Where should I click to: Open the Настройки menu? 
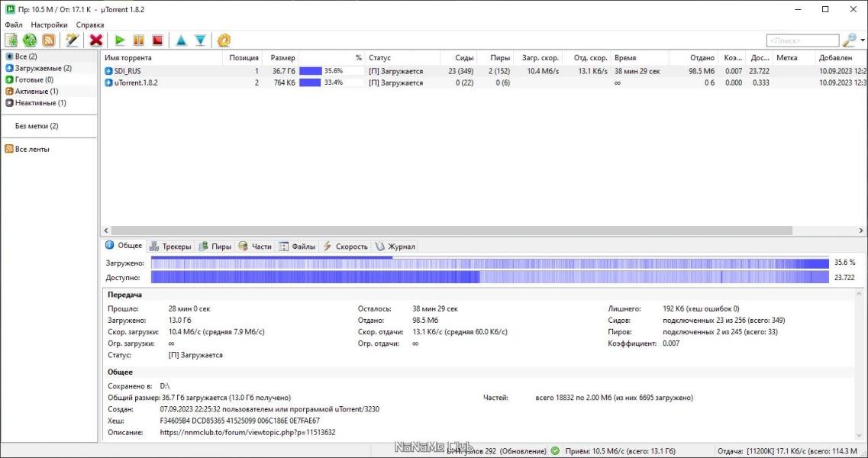[49, 24]
